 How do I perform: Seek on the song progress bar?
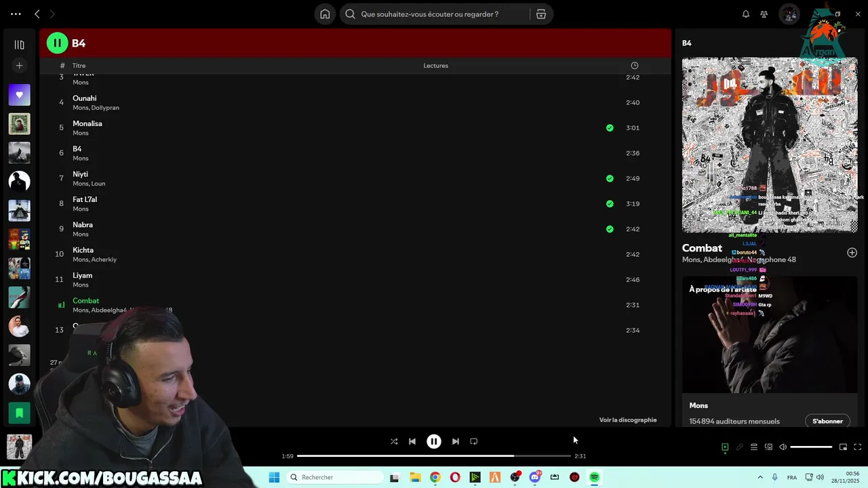click(434, 456)
